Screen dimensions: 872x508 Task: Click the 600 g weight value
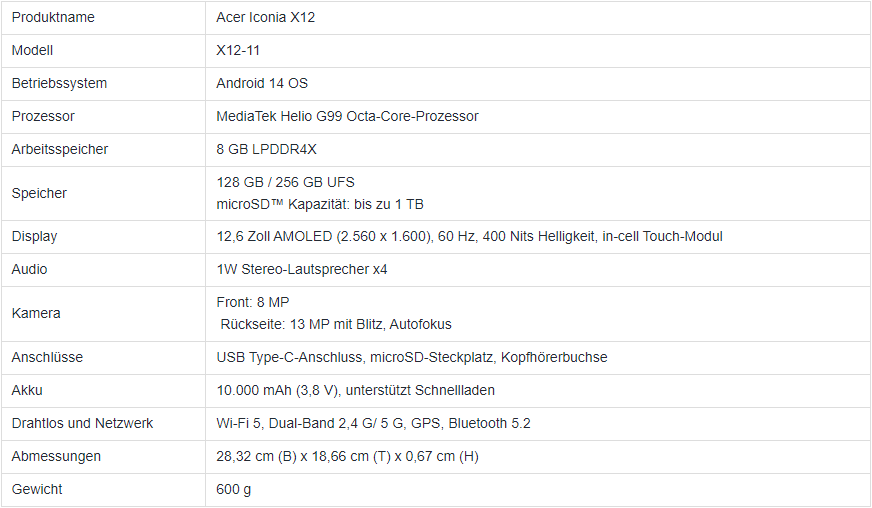234,490
